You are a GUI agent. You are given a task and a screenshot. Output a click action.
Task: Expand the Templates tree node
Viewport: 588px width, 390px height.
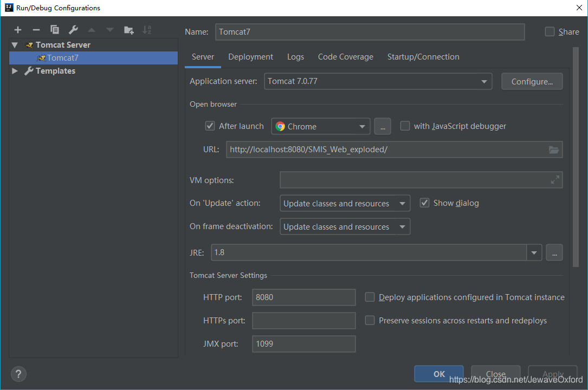pos(15,71)
